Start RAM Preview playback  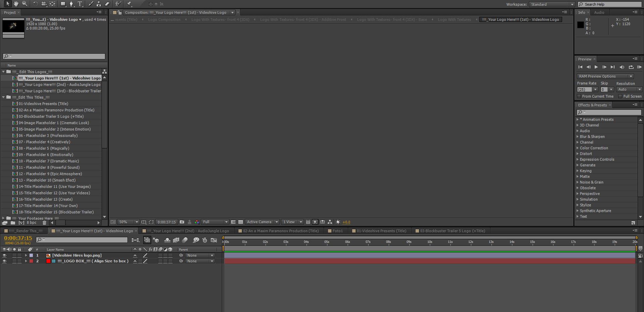[x=639, y=67]
